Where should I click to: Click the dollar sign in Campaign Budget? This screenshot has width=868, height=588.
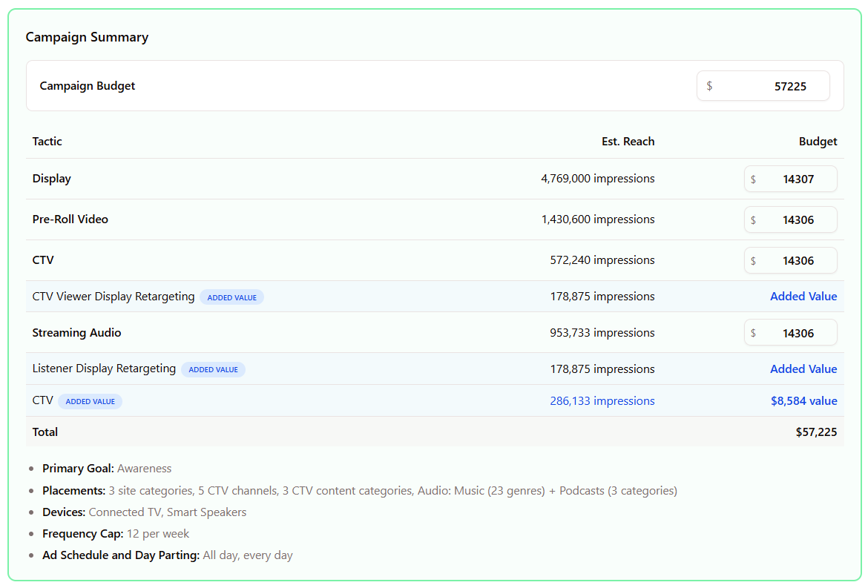(709, 86)
